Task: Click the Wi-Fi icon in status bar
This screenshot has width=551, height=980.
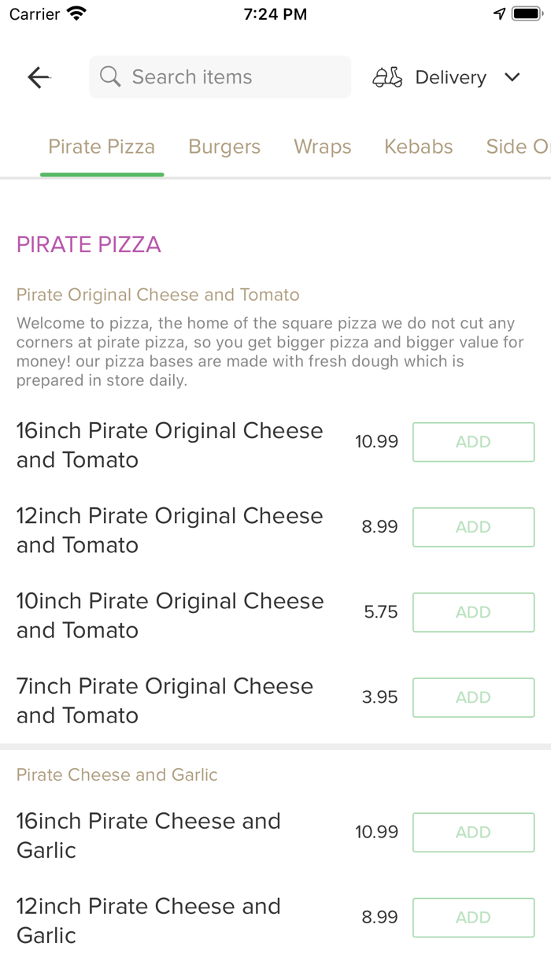Action: click(76, 13)
